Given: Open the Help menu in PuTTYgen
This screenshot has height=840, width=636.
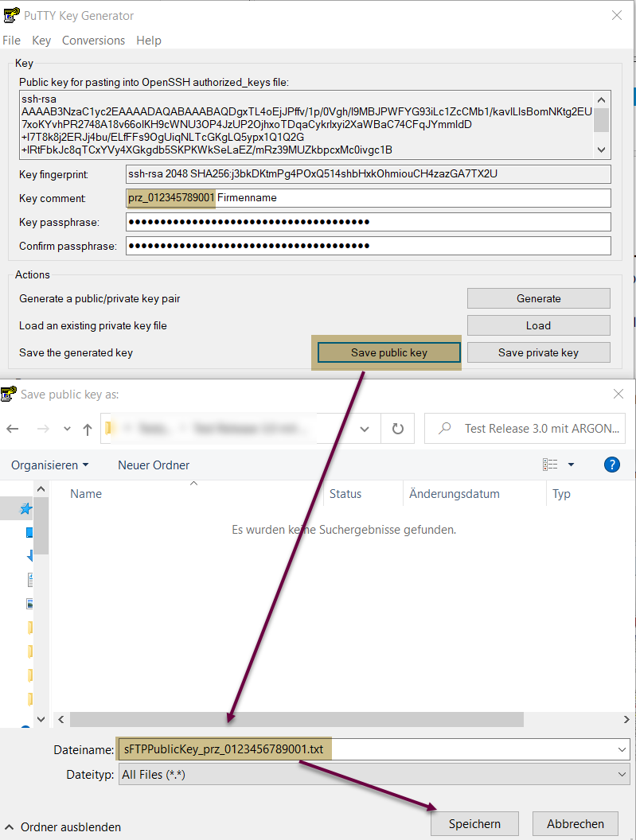Looking at the screenshot, I should pyautogui.click(x=149, y=41).
